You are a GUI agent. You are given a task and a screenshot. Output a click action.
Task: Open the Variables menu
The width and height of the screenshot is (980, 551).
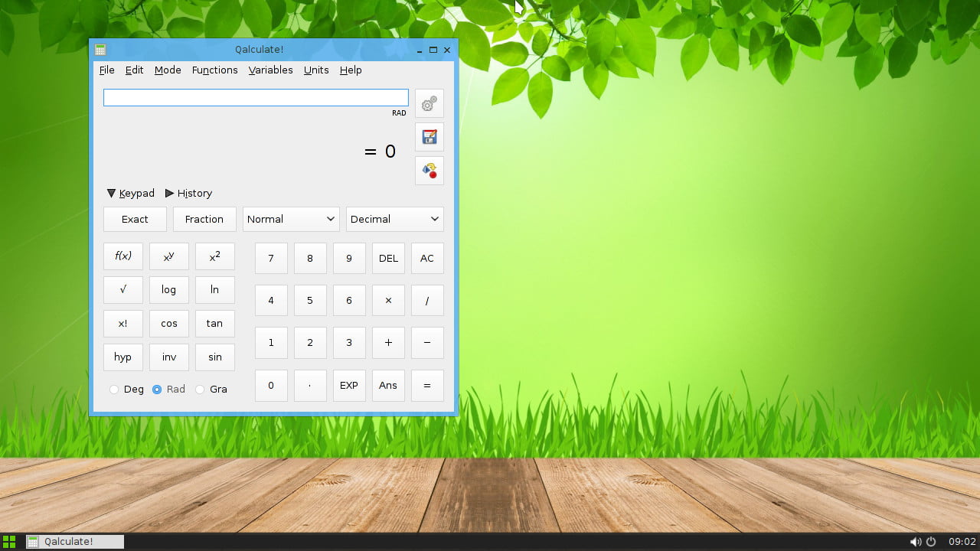pos(271,70)
